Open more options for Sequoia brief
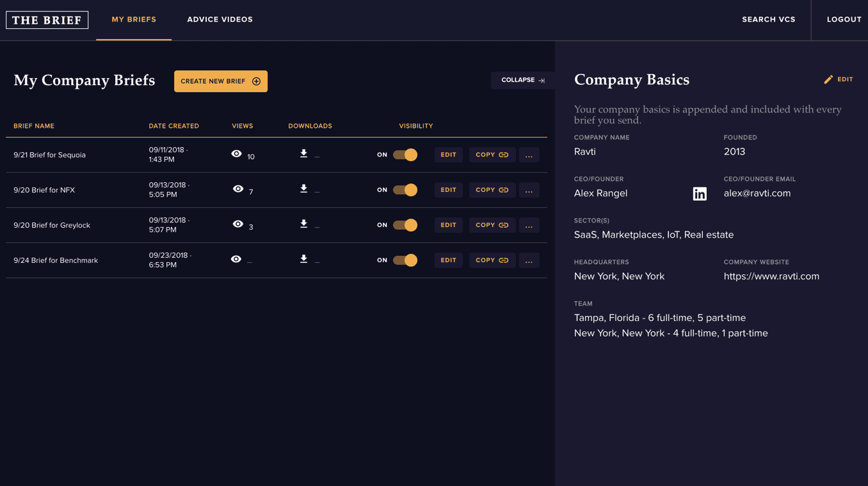 click(529, 155)
